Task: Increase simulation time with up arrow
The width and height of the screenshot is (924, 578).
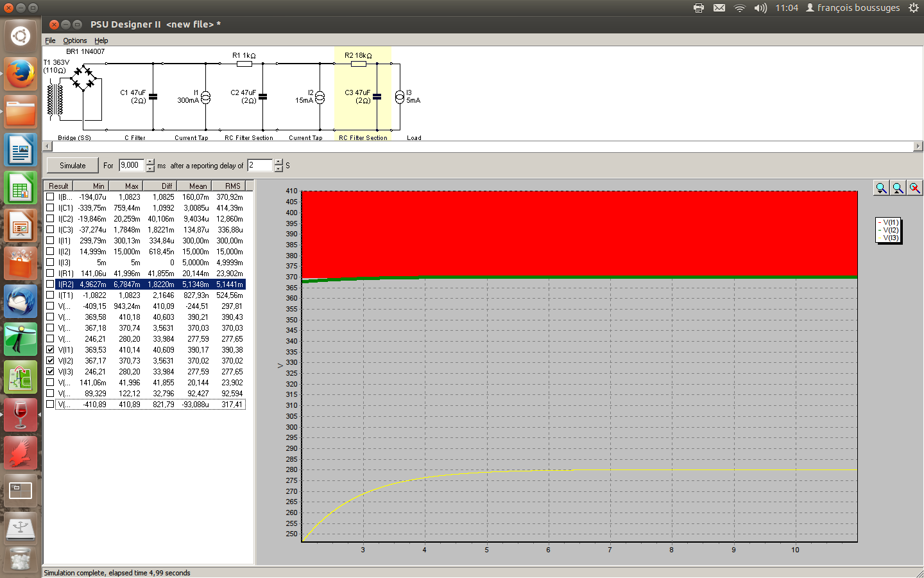Action: pyautogui.click(x=150, y=162)
